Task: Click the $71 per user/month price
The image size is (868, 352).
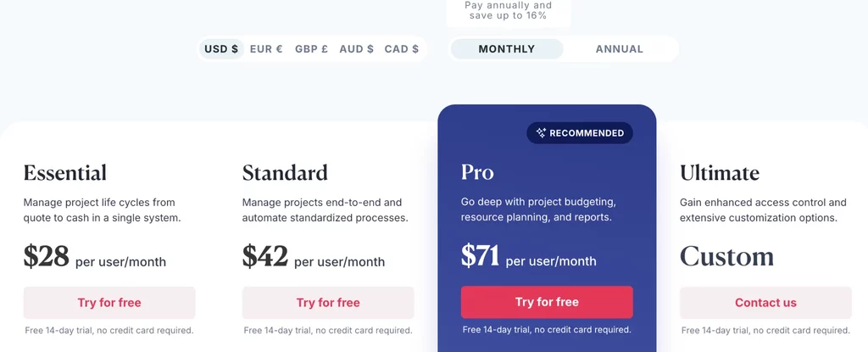Action: tap(529, 257)
